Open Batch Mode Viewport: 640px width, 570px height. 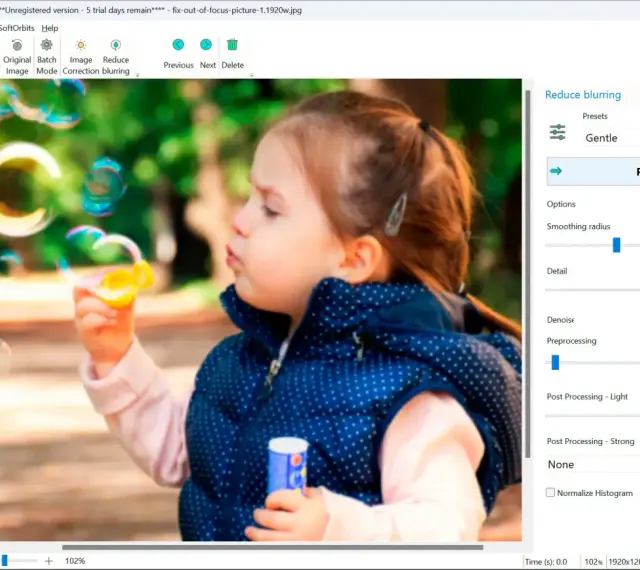[x=47, y=57]
